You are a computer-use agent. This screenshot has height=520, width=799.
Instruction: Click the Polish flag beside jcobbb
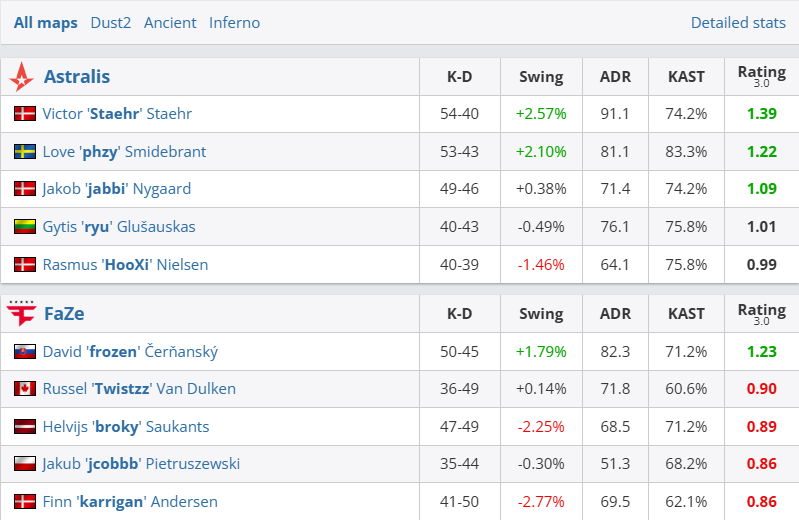[x=25, y=464]
